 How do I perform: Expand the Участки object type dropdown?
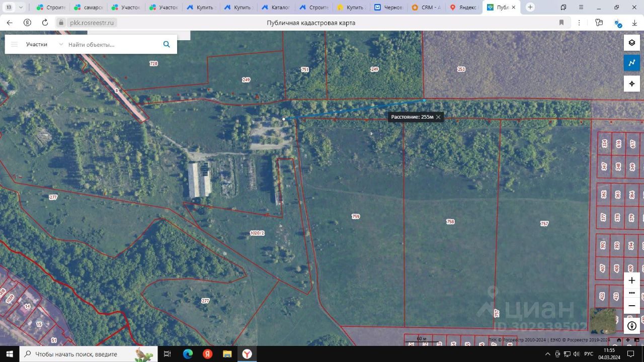(x=44, y=44)
